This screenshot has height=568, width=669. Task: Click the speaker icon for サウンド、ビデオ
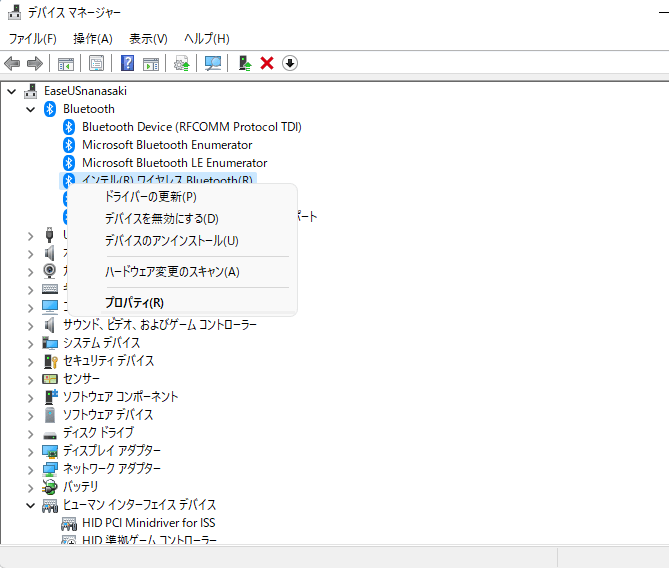(x=49, y=325)
